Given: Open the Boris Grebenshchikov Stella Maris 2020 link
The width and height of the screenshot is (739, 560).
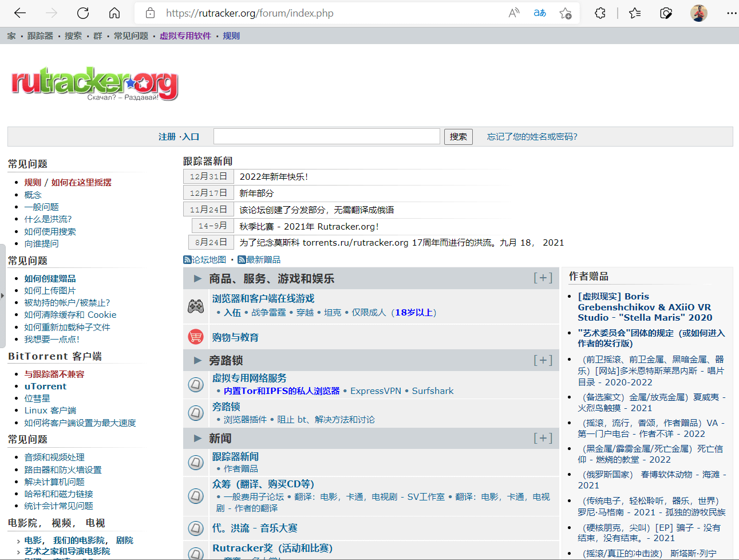Looking at the screenshot, I should coord(645,307).
